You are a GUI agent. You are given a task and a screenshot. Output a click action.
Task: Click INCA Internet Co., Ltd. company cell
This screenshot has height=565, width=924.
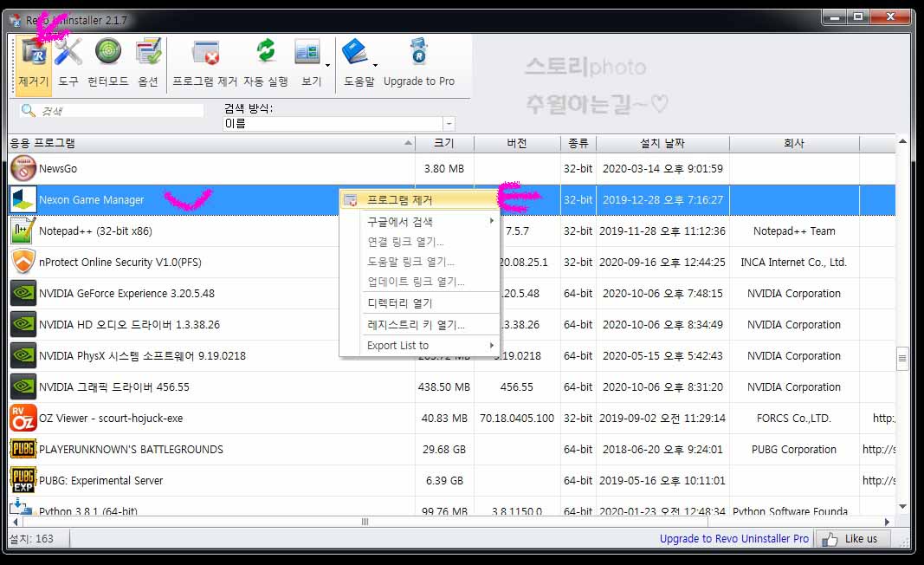click(x=794, y=263)
